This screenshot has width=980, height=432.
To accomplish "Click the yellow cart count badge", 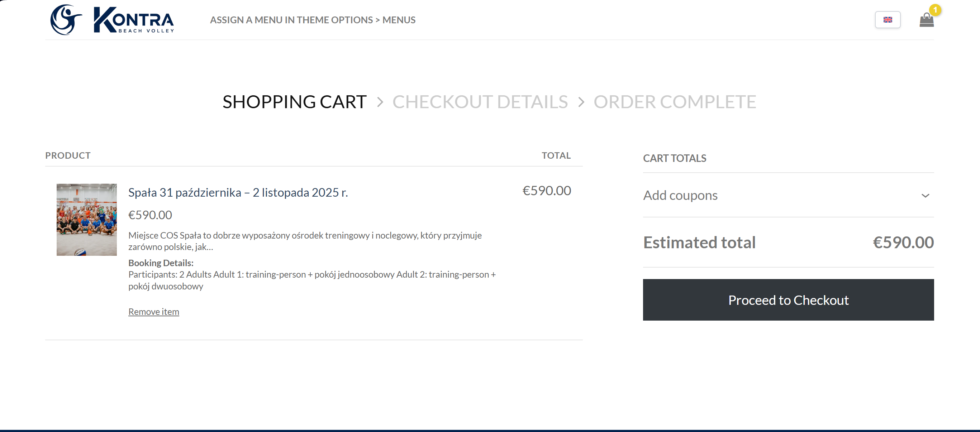I will pyautogui.click(x=935, y=10).
